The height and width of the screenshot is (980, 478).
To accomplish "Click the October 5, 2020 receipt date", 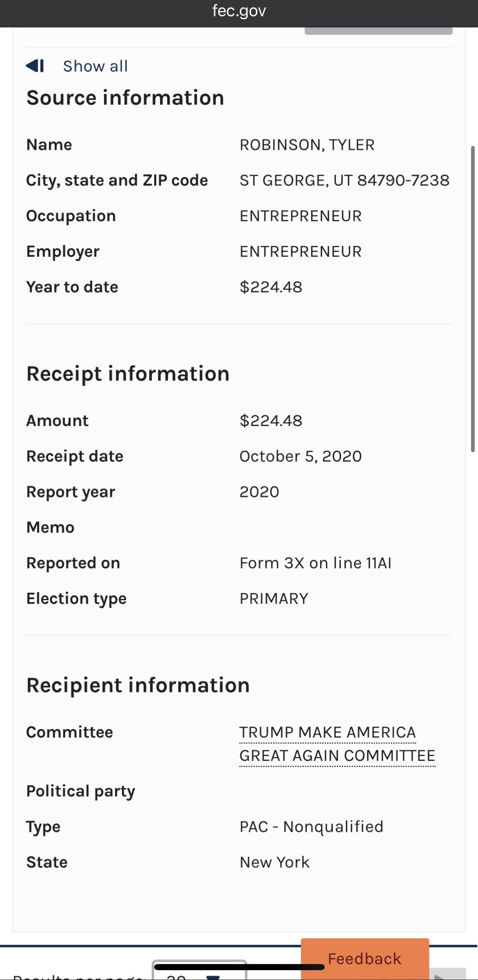I will (x=301, y=456).
